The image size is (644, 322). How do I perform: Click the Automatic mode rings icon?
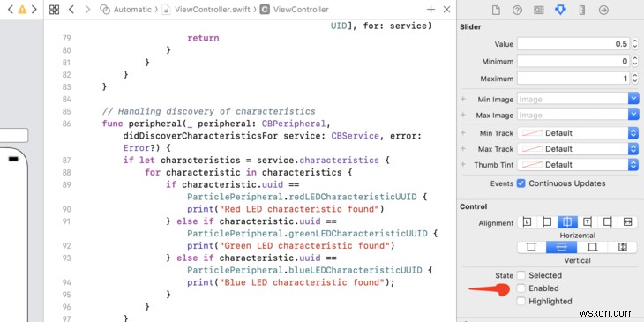point(105,10)
